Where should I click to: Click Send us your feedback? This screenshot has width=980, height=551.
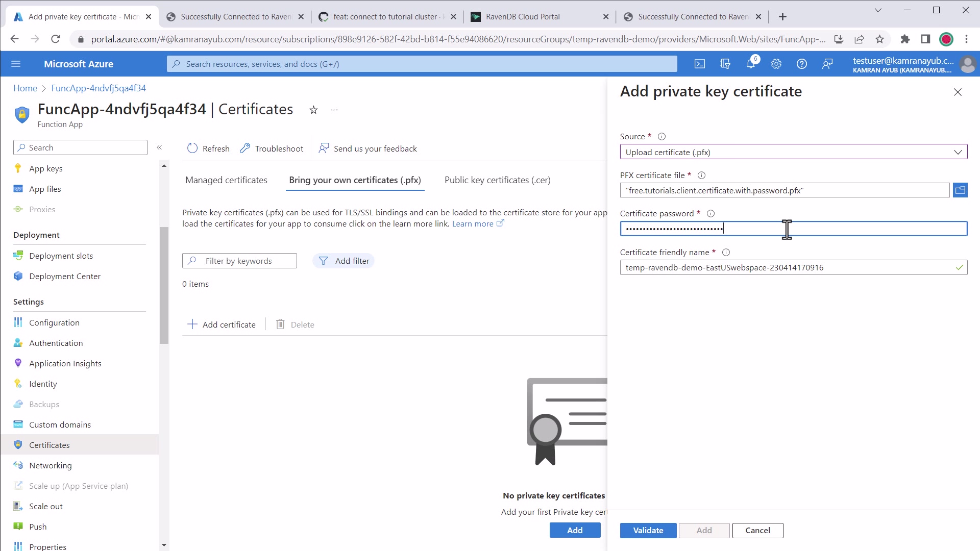coord(367,148)
